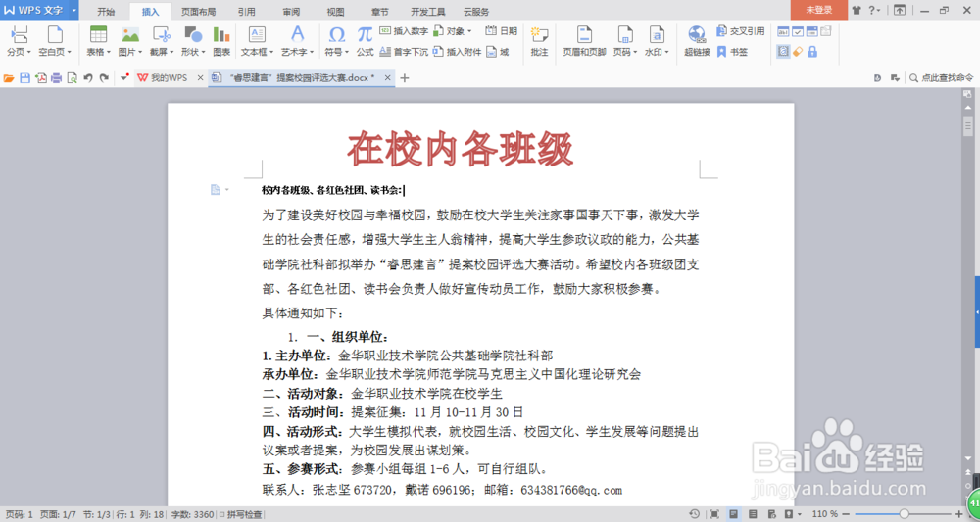Export to PDF using the PDF icon
This screenshot has width=980, height=522.
[x=40, y=78]
